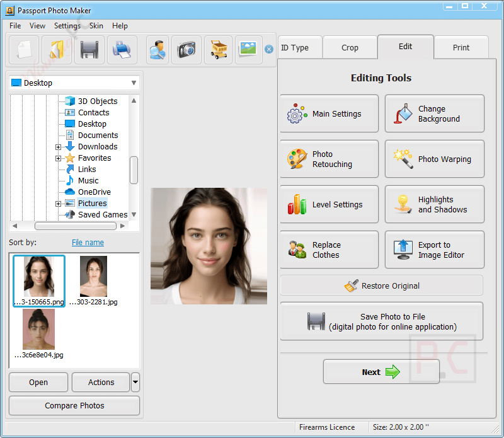Click the person with magnifier toolbar icon
The width and height of the screenshot is (504, 438).
pyautogui.click(x=157, y=50)
